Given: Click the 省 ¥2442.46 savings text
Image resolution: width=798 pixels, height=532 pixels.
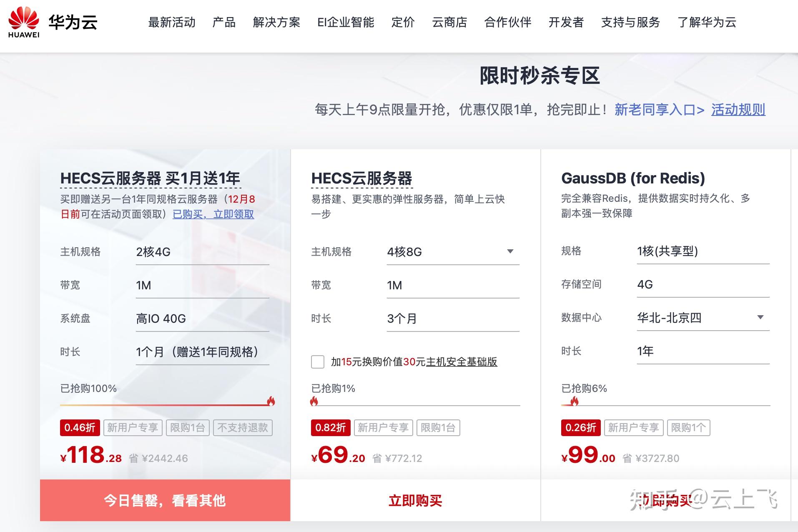Looking at the screenshot, I should (x=158, y=459).
